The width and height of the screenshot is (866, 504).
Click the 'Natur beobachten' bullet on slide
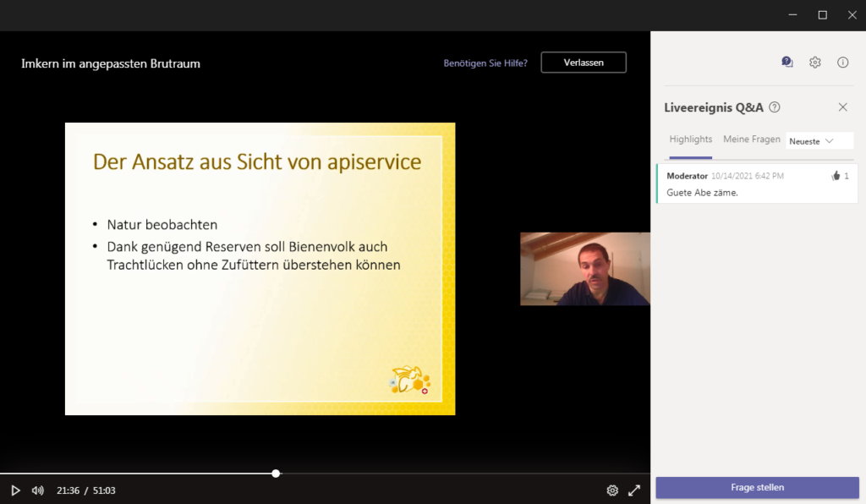point(162,225)
